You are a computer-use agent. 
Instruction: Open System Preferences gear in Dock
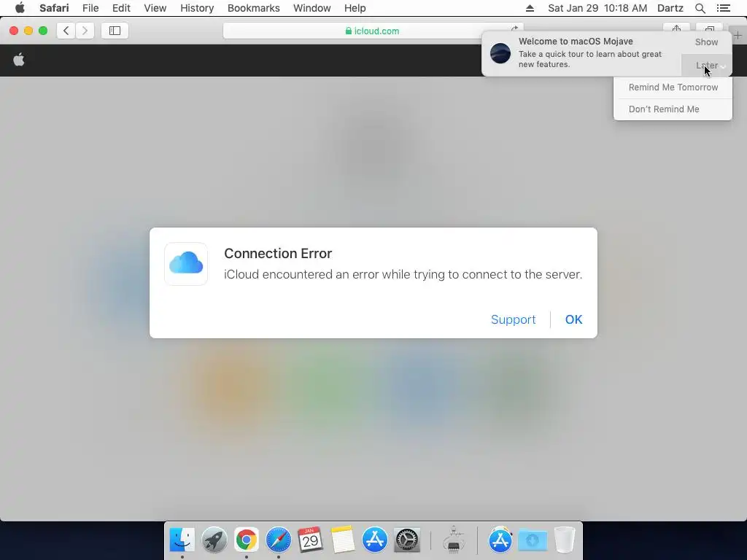point(407,540)
